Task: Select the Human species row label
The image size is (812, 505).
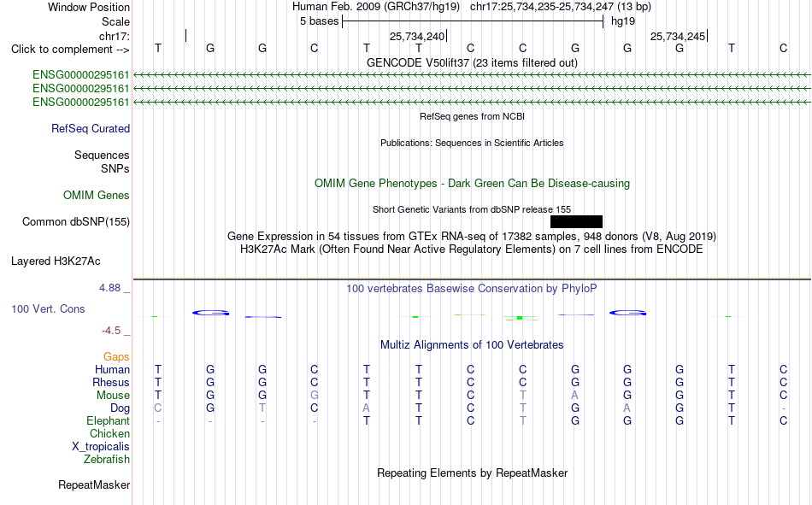Action: coord(112,369)
